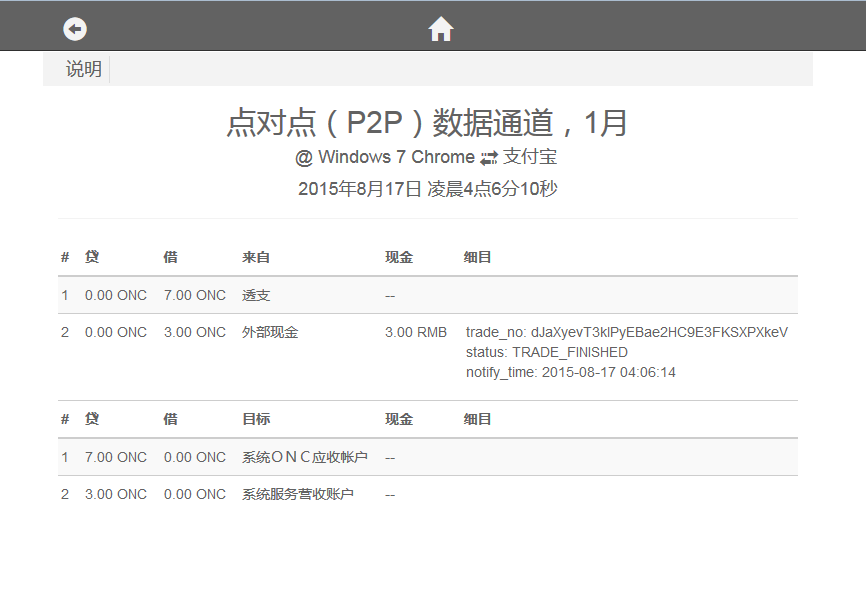The image size is (866, 599).
Task: Click the trade_no transaction ID text
Action: (627, 332)
